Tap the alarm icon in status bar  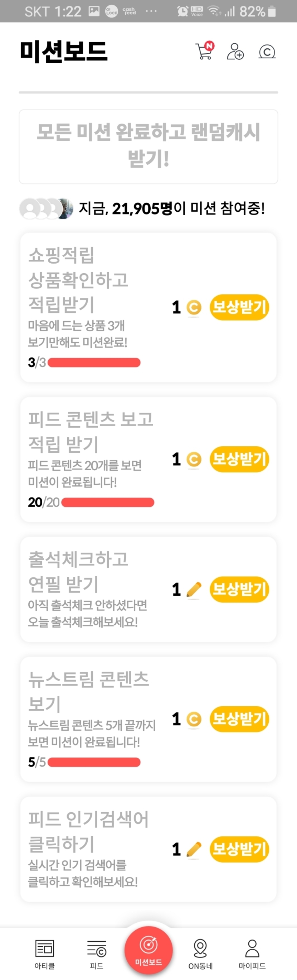(x=182, y=11)
